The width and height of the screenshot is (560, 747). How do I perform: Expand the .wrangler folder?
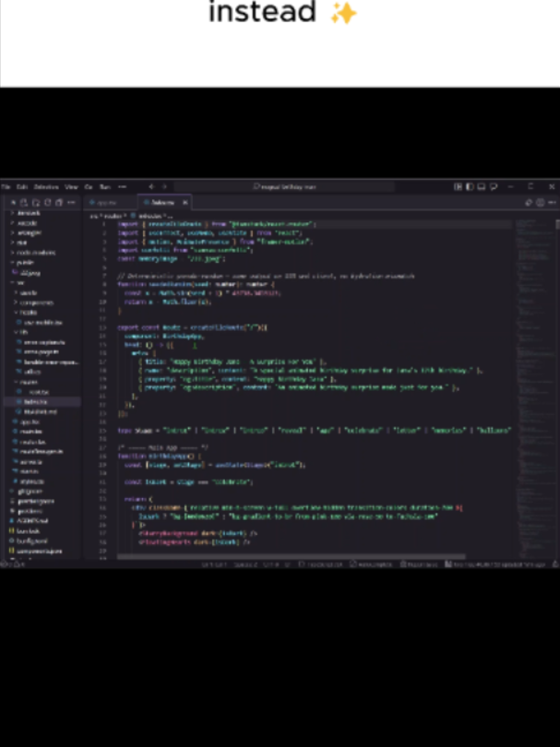41,233
